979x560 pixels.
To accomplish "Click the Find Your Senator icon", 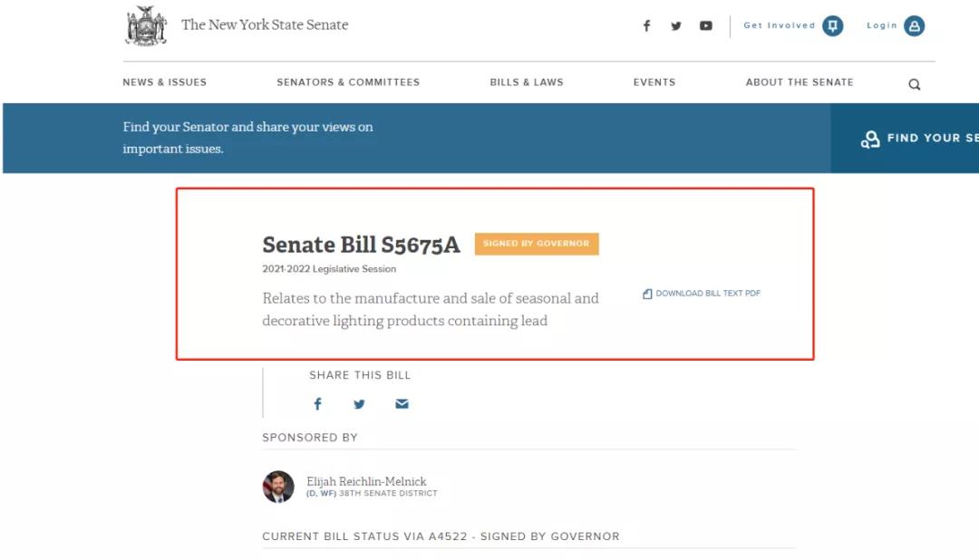I will [x=870, y=140].
